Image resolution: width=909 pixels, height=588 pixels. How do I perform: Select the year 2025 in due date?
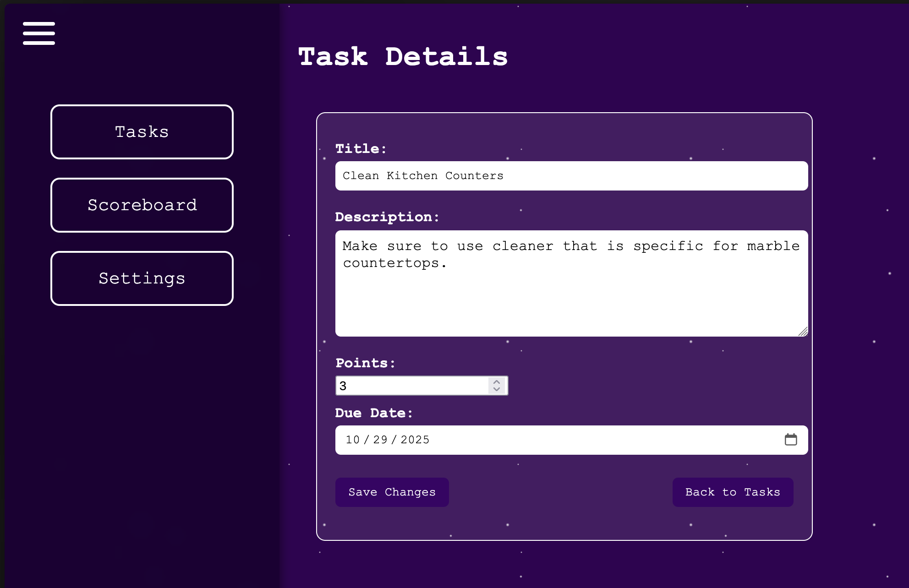coord(415,440)
